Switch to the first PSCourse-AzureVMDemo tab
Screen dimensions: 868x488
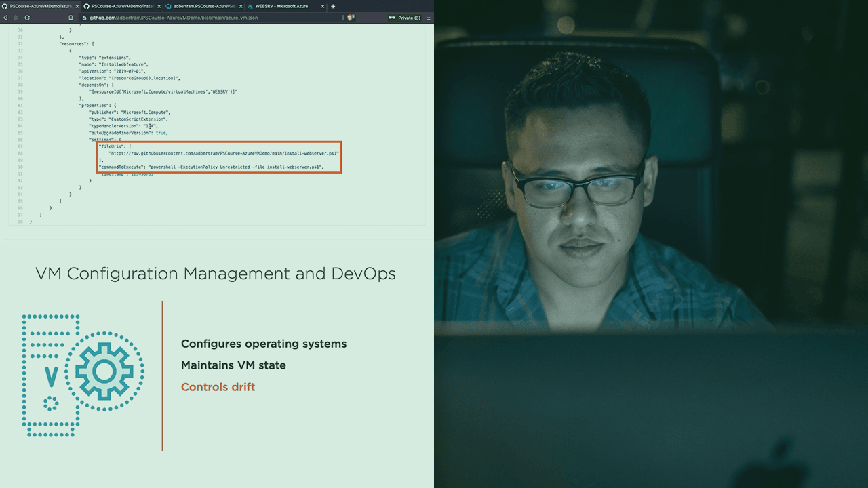click(41, 7)
